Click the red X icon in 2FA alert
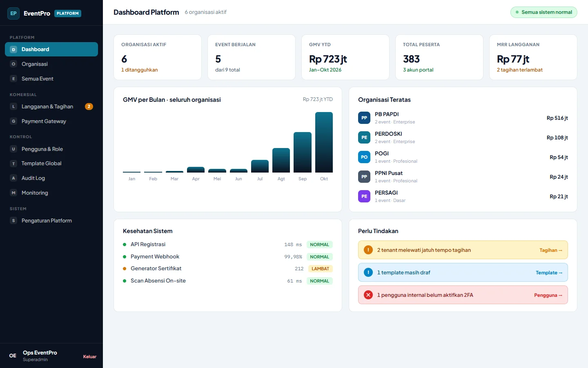Screen dimensions: 588x368 (x=368, y=295)
